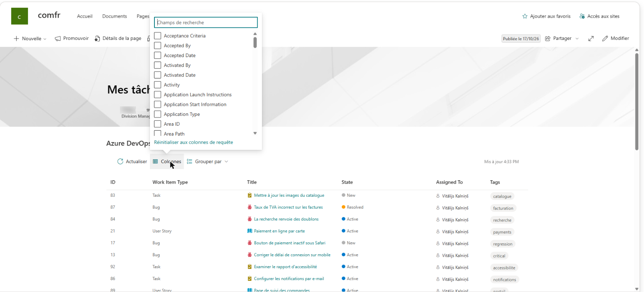Image resolution: width=644 pixels, height=292 pixels.
Task: Click the column list scrollbar up arrow
Action: pyautogui.click(x=255, y=34)
